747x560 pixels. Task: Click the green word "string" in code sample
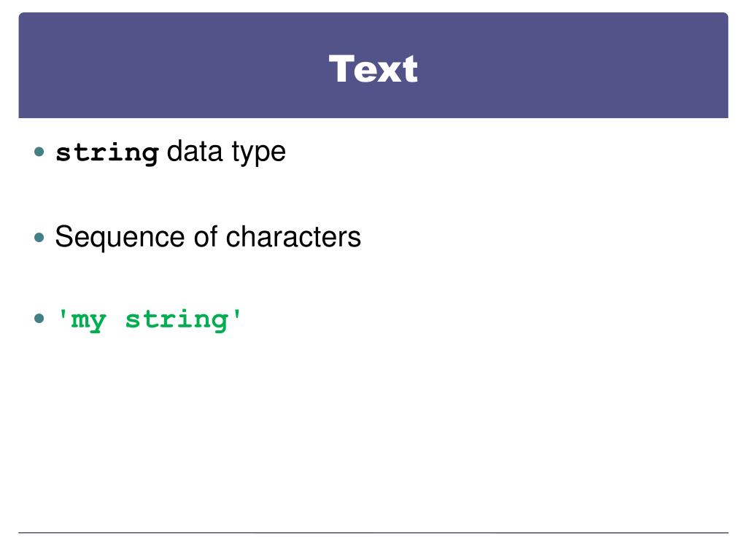tap(177, 320)
